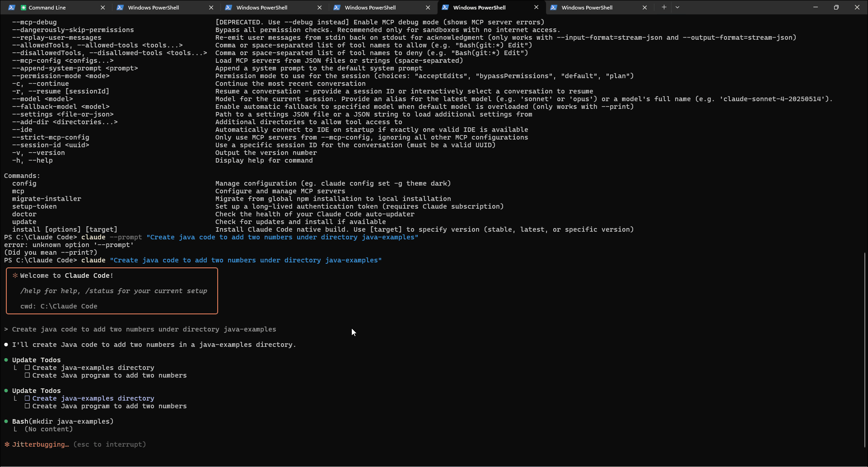
Task: Click '(Did you mean --print?)' line
Action: [51, 252]
